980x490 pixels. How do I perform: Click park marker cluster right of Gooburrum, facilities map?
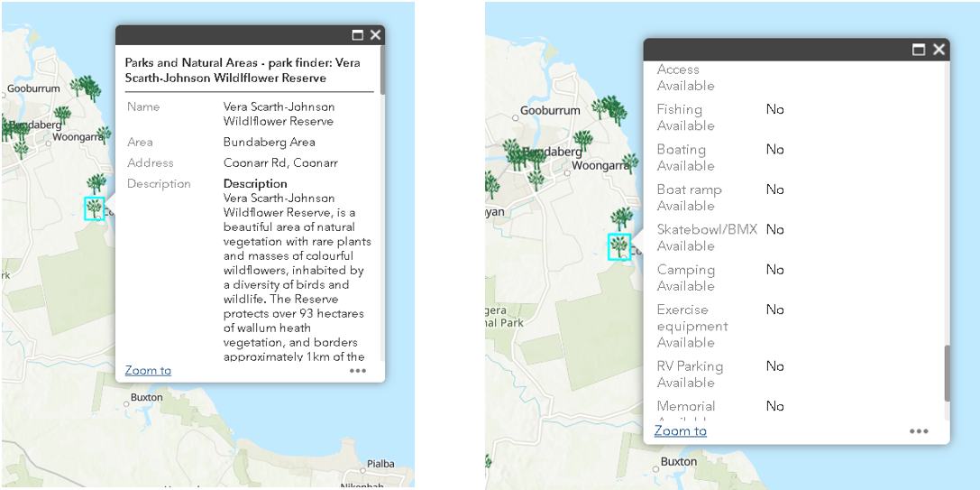610,110
